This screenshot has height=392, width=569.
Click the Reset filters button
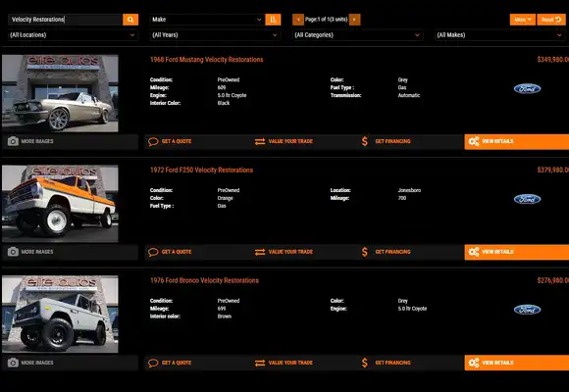coord(551,20)
